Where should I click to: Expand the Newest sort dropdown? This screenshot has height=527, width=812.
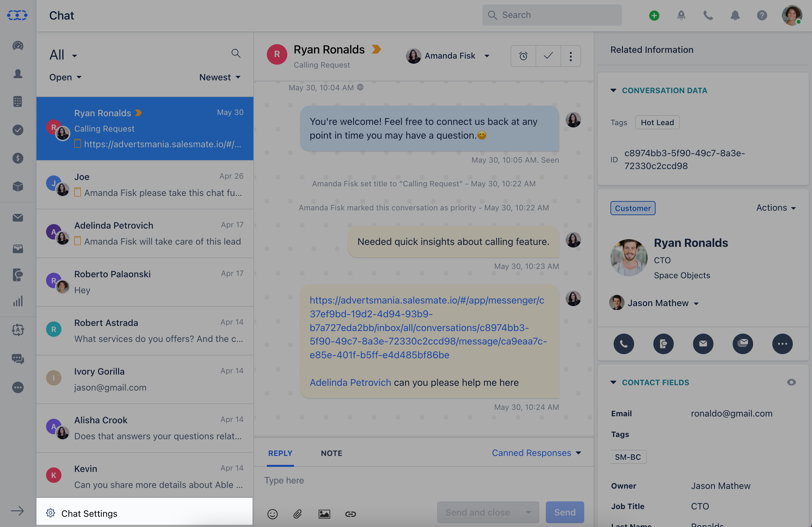220,77
